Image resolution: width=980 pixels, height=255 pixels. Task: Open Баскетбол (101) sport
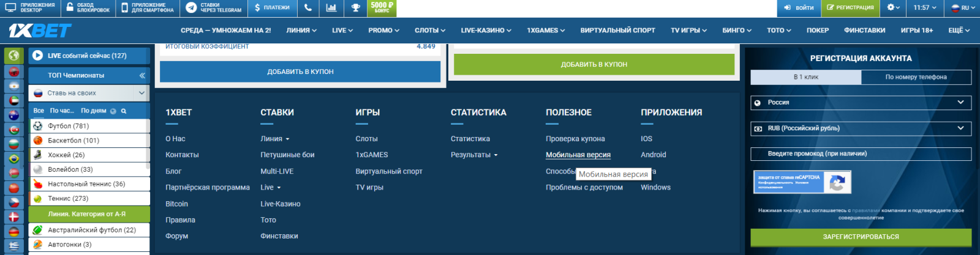tap(89, 140)
